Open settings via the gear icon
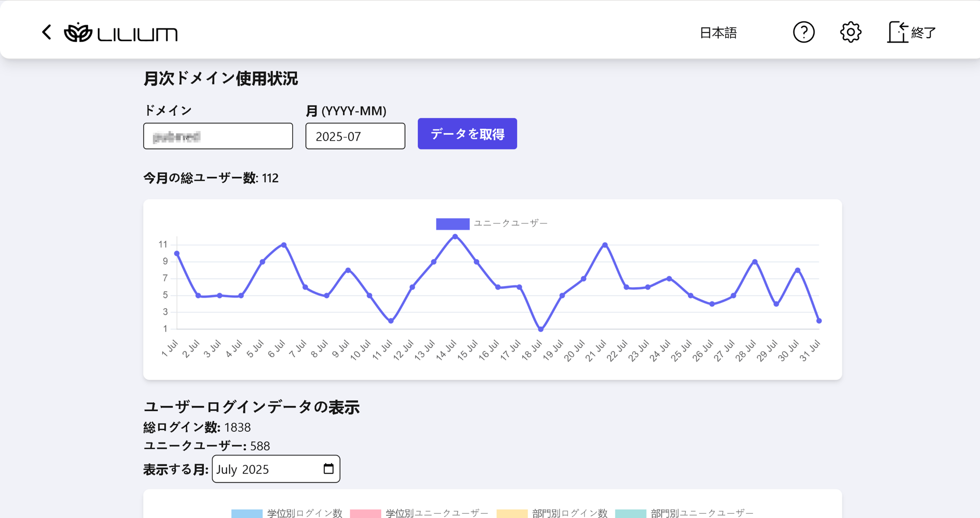The width and height of the screenshot is (980, 518). (x=851, y=32)
